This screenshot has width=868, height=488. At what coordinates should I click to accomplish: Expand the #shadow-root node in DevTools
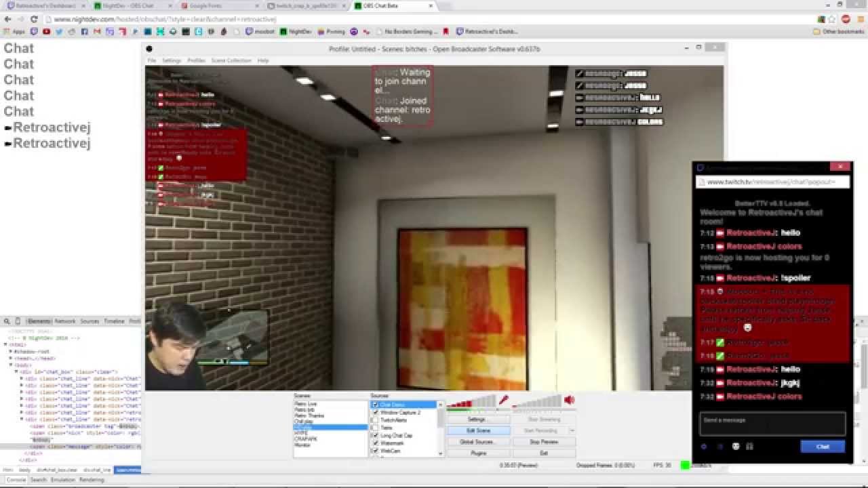coord(11,351)
